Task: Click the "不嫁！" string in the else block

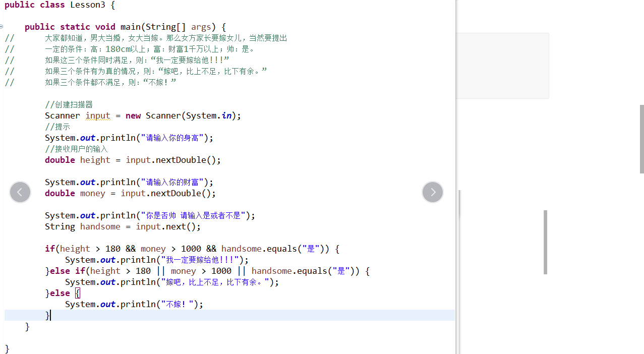Action: (x=177, y=304)
